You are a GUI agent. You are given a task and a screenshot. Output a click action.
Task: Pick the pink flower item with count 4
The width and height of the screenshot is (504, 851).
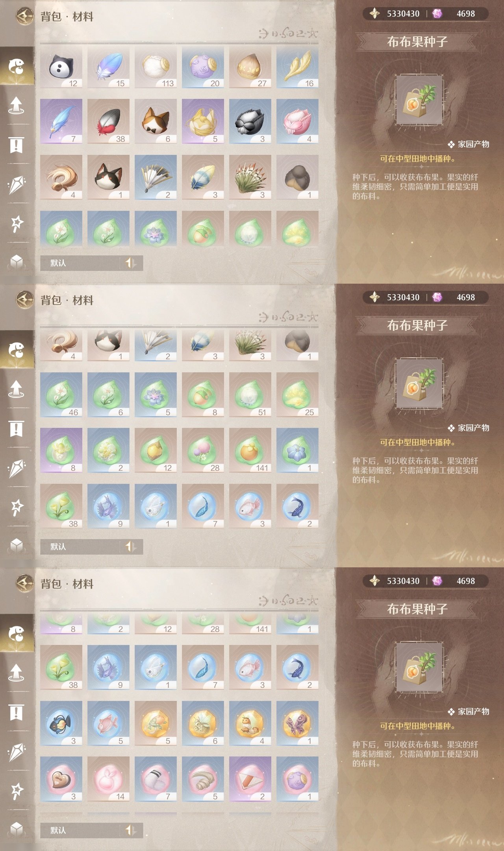(x=297, y=121)
